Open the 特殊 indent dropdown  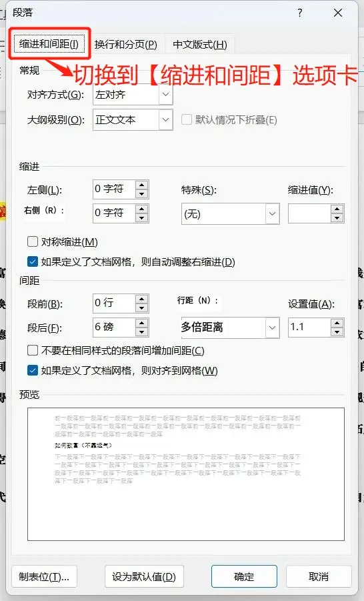[x=230, y=213]
